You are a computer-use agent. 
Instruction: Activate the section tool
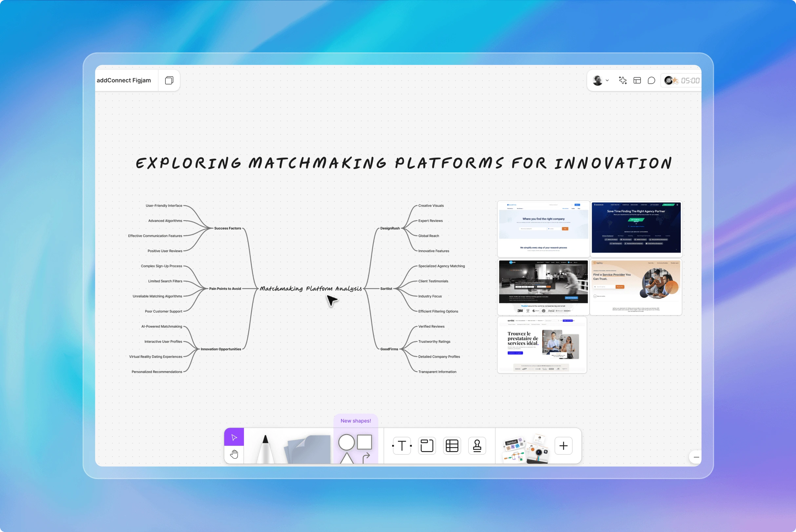tap(427, 446)
